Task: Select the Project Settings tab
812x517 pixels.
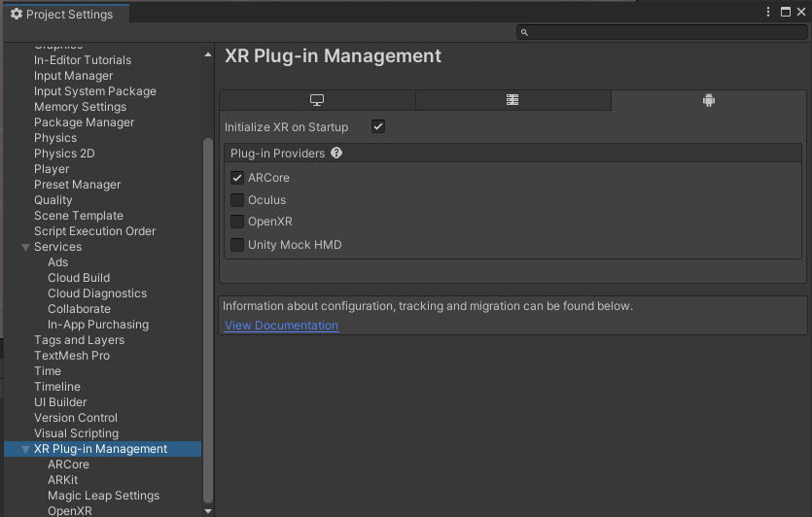Action: [x=66, y=14]
